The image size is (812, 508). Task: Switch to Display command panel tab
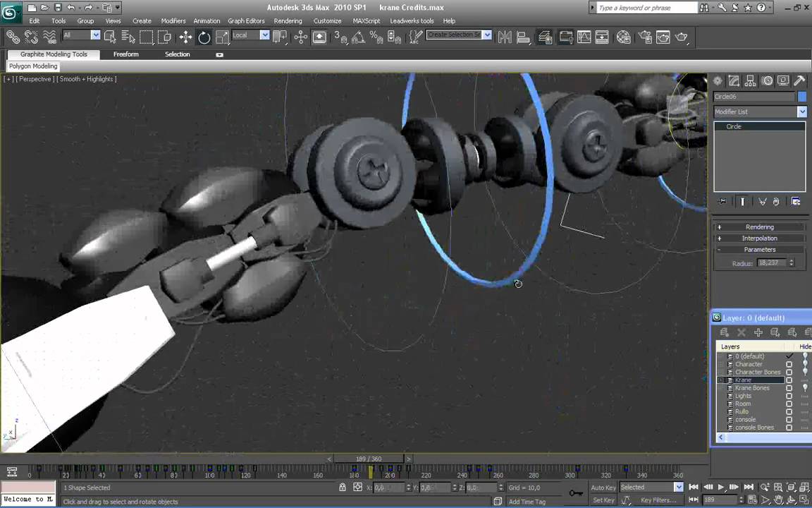[x=783, y=80]
